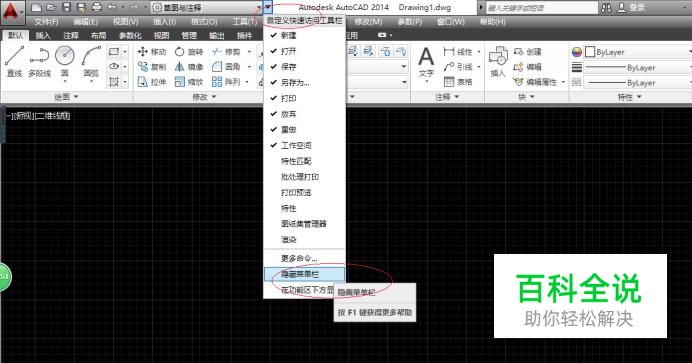The image size is (692, 363).
Task: Select the Polyline (多段线) tool
Action: 39,62
